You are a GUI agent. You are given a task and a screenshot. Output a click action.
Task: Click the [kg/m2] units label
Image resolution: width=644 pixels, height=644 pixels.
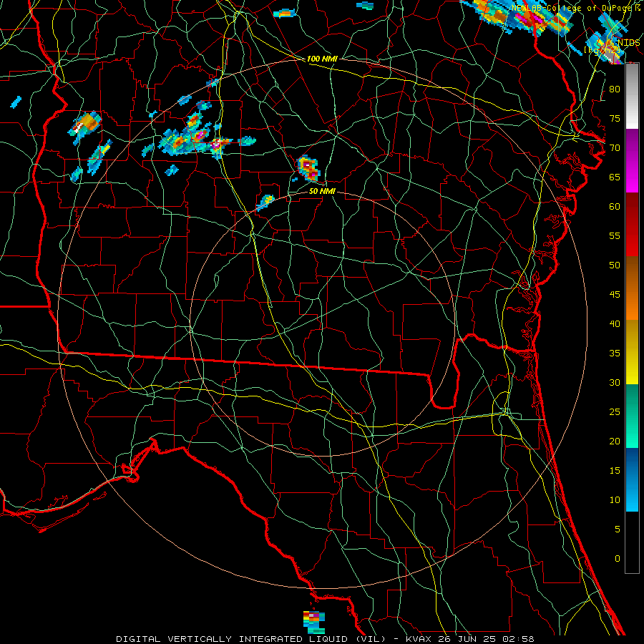tap(602, 49)
